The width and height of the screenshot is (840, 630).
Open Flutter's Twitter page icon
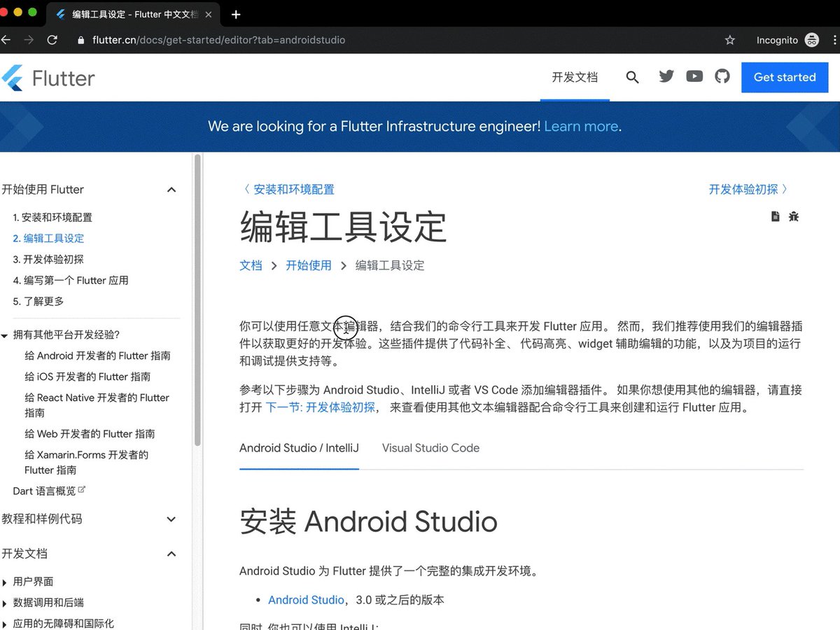666,76
